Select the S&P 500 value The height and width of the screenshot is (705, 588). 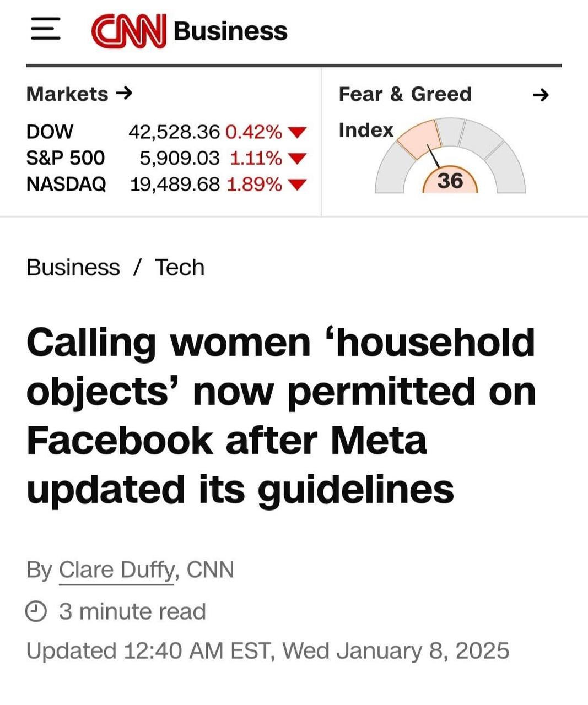point(179,159)
